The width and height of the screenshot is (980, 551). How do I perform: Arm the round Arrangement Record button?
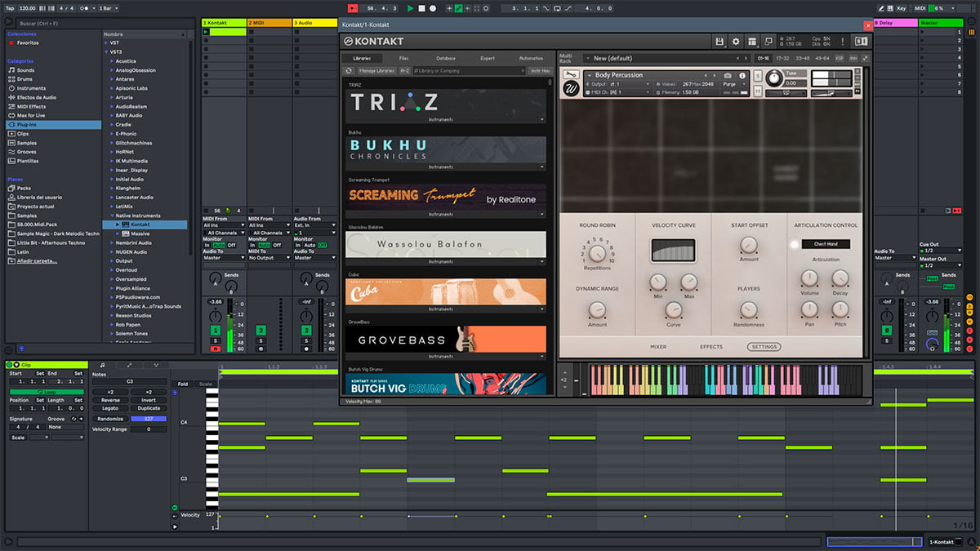tap(433, 8)
